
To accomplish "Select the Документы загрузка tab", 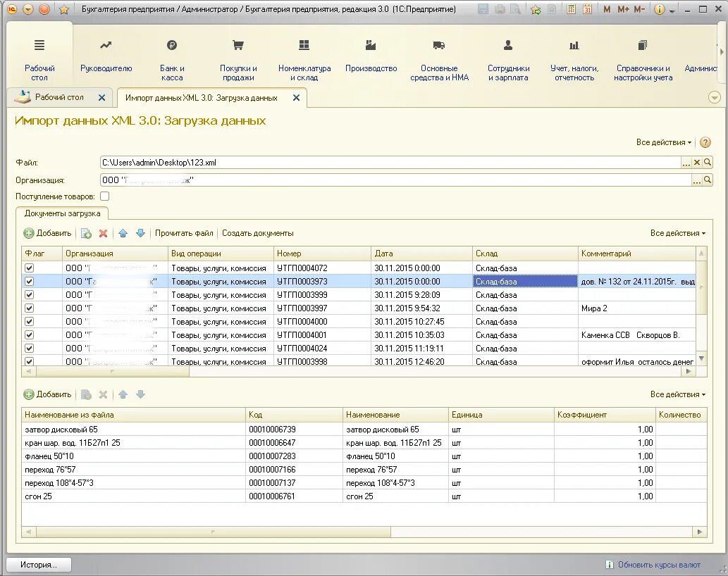I will pos(62,213).
